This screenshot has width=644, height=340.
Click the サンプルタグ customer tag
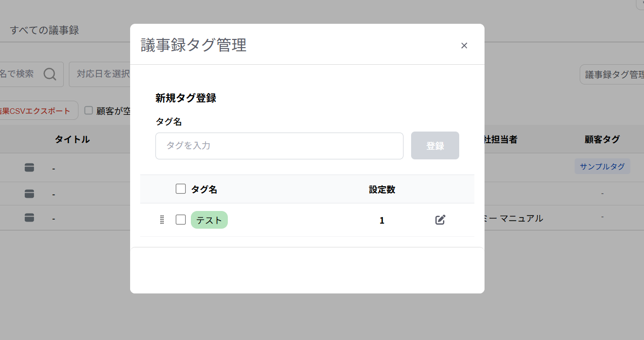pyautogui.click(x=602, y=166)
